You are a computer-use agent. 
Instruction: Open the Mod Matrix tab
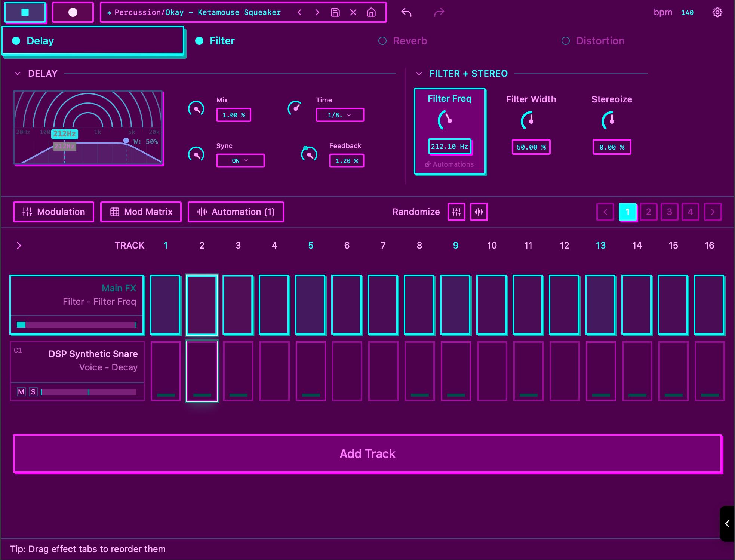point(141,212)
